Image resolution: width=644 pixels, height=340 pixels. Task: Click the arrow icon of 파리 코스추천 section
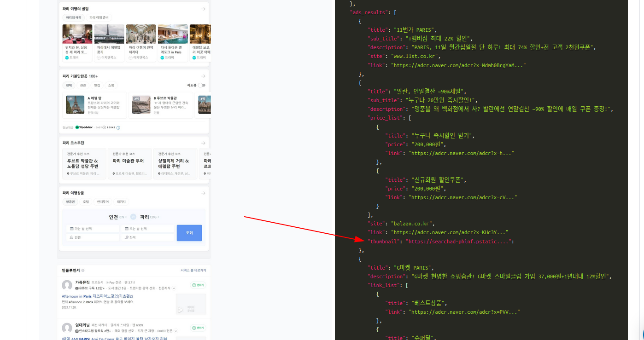pos(203,143)
